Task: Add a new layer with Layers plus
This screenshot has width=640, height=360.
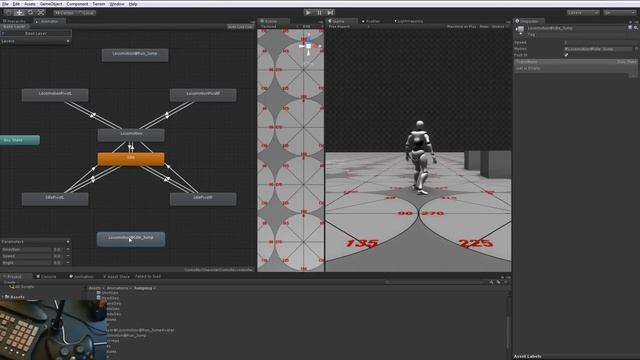Action: [x=68, y=41]
